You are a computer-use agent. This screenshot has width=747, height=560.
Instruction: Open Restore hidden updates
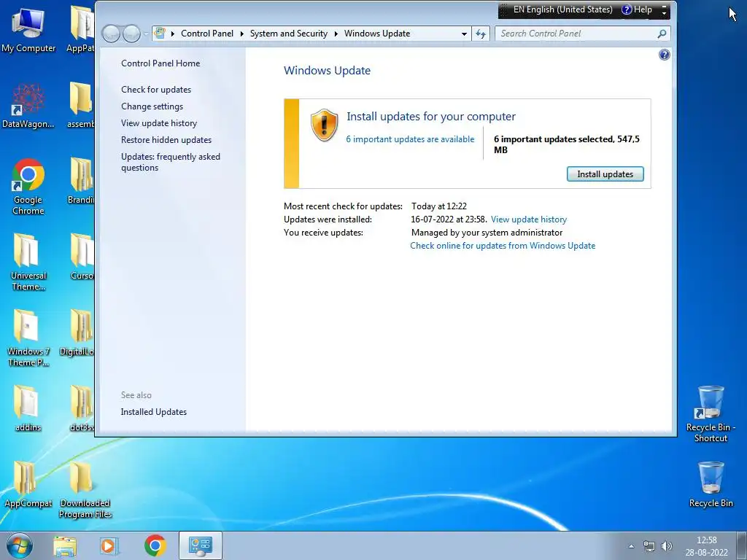click(166, 139)
